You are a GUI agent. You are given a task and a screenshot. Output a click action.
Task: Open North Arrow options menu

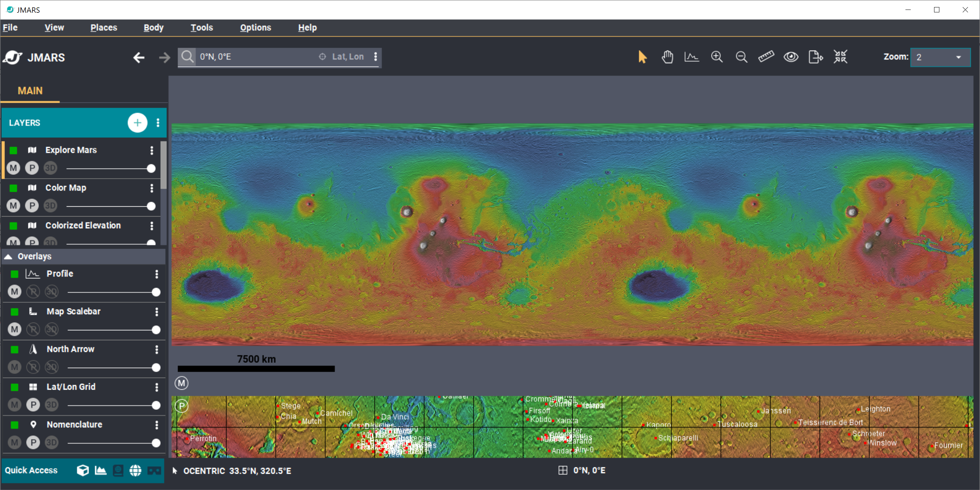pos(157,349)
